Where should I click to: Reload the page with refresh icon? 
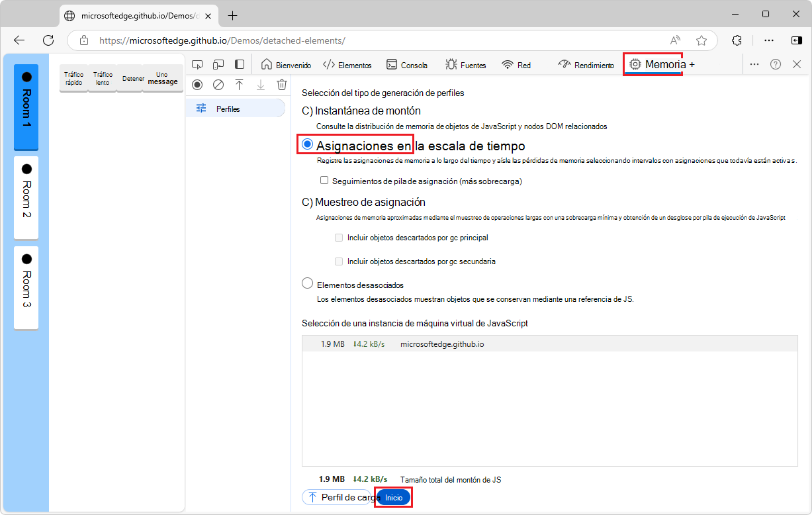point(48,40)
